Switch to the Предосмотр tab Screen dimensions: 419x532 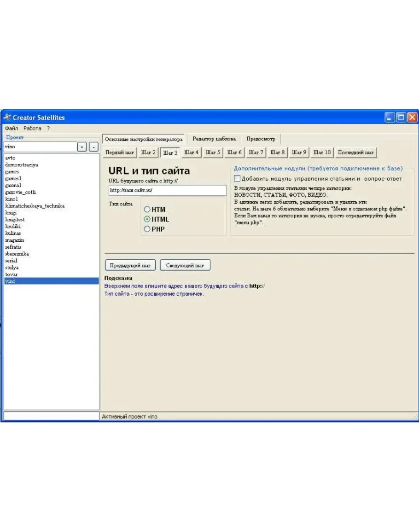coord(261,139)
